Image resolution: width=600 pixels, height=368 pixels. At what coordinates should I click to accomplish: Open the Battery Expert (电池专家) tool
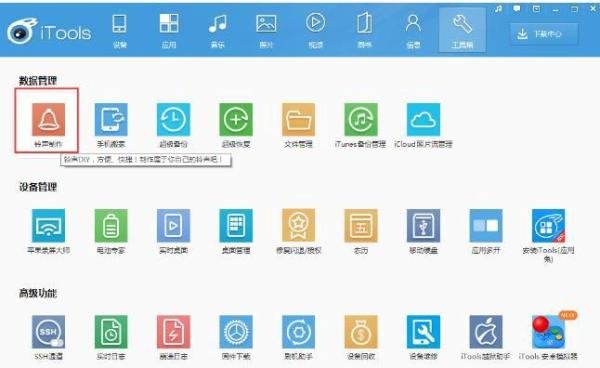pyautogui.click(x=111, y=226)
